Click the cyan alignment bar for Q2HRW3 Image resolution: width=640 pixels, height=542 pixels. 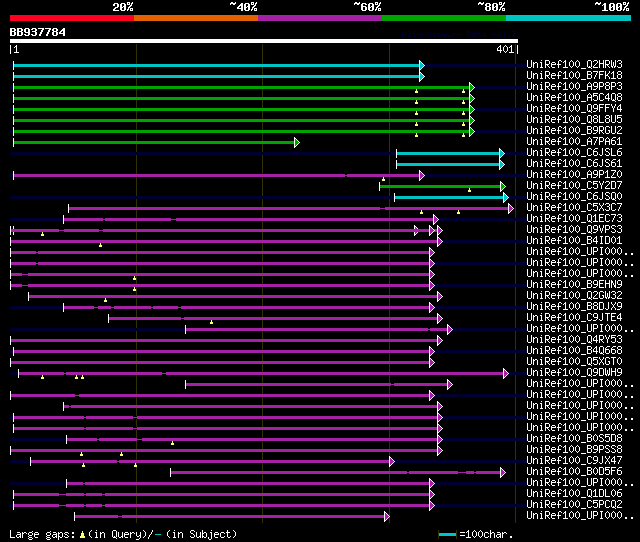[217, 65]
